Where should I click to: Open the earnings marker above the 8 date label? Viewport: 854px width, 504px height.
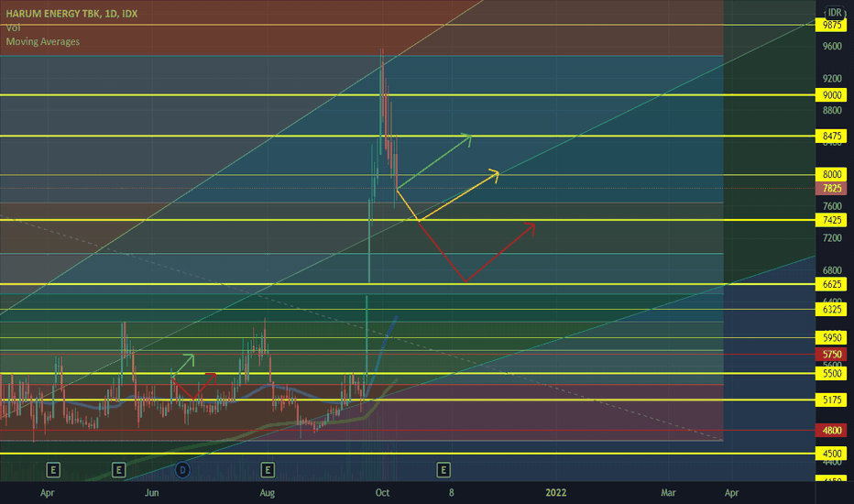[x=443, y=470]
